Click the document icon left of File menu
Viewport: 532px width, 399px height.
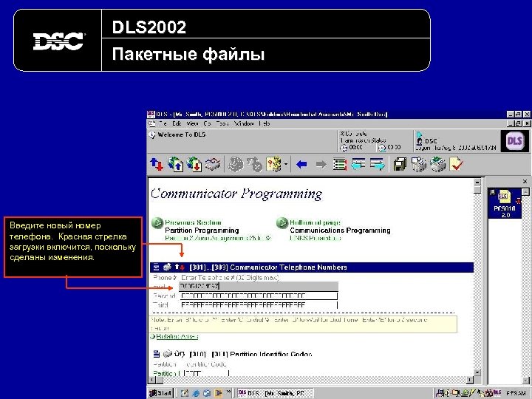152,123
